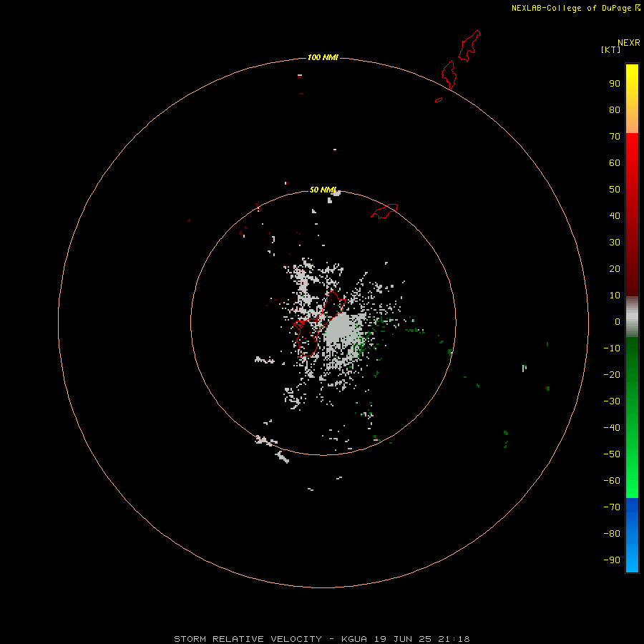
Task: Click the gray zero band of color bar
Action: point(632,317)
